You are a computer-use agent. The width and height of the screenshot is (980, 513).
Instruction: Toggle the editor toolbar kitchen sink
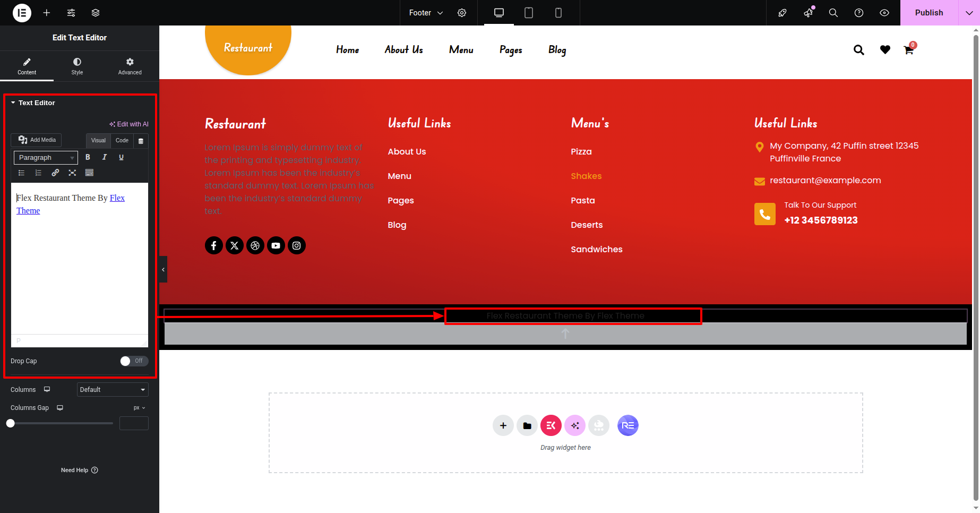[x=89, y=173]
